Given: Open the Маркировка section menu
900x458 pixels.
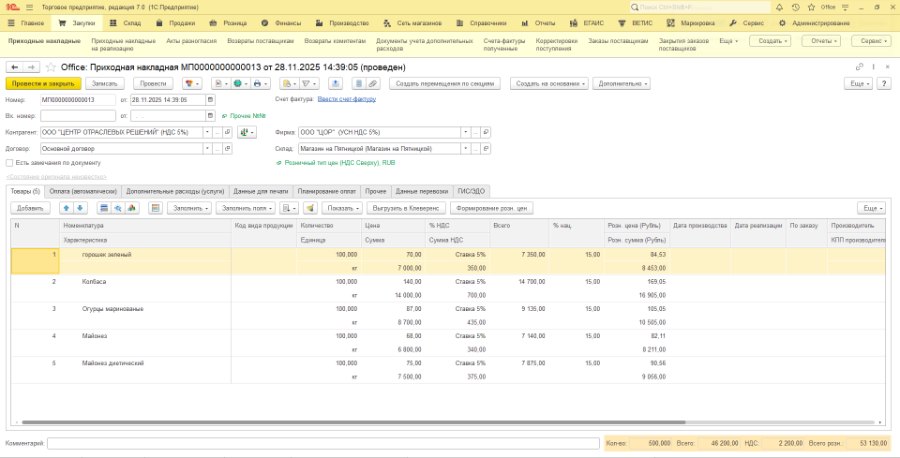Looking at the screenshot, I should [691, 24].
